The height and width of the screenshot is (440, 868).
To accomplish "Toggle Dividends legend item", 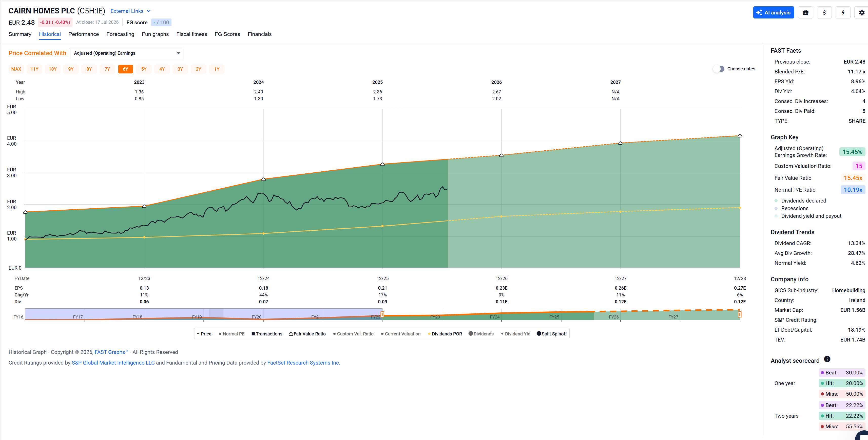I will click(x=481, y=334).
